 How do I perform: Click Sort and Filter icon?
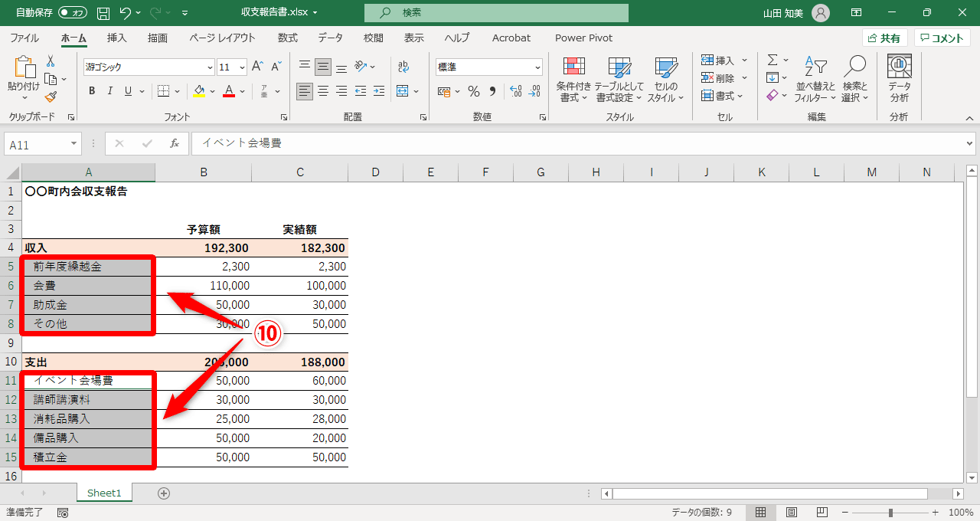point(815,78)
